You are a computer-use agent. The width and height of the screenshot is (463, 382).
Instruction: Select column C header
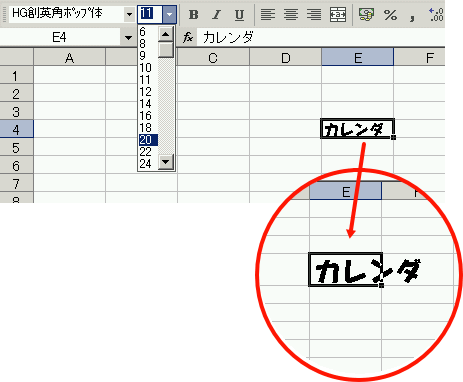click(213, 58)
